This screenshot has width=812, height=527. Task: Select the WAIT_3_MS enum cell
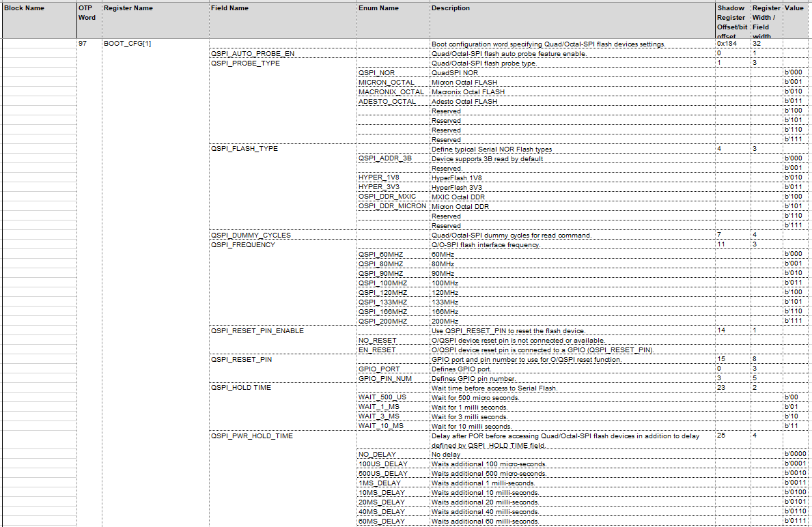pos(393,416)
